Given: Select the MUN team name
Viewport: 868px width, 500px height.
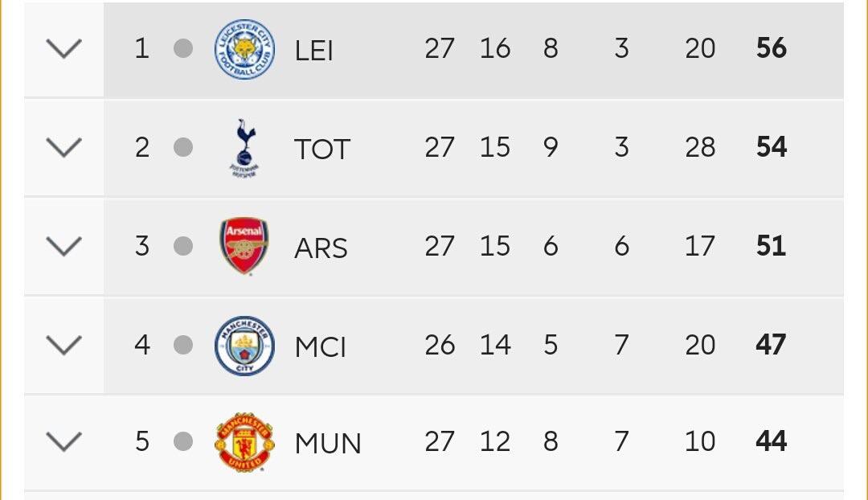Looking at the screenshot, I should (x=328, y=444).
